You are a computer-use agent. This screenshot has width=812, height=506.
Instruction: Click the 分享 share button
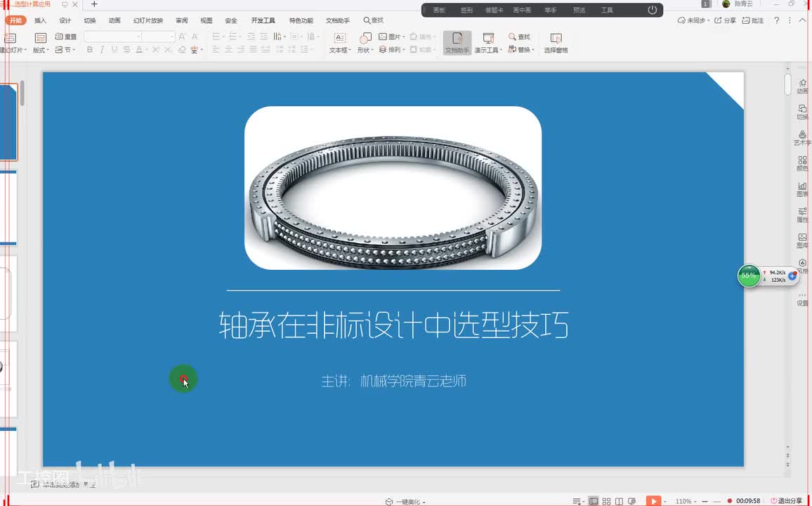pos(725,20)
